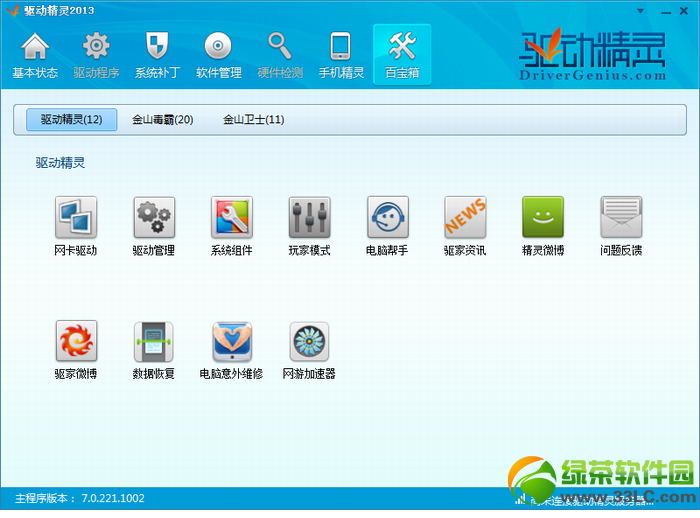Switch to the 金山毒霸(20) tab
This screenshot has height=518, width=700.
(x=162, y=120)
